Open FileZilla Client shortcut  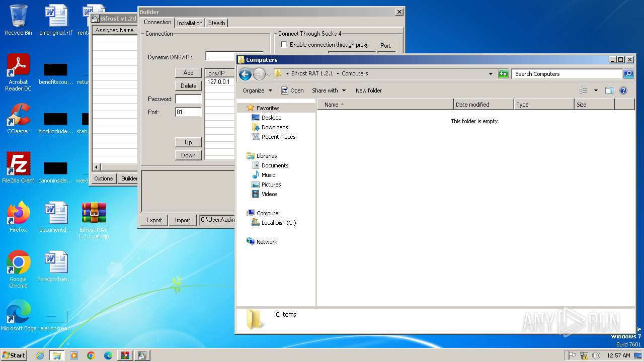pos(18,167)
